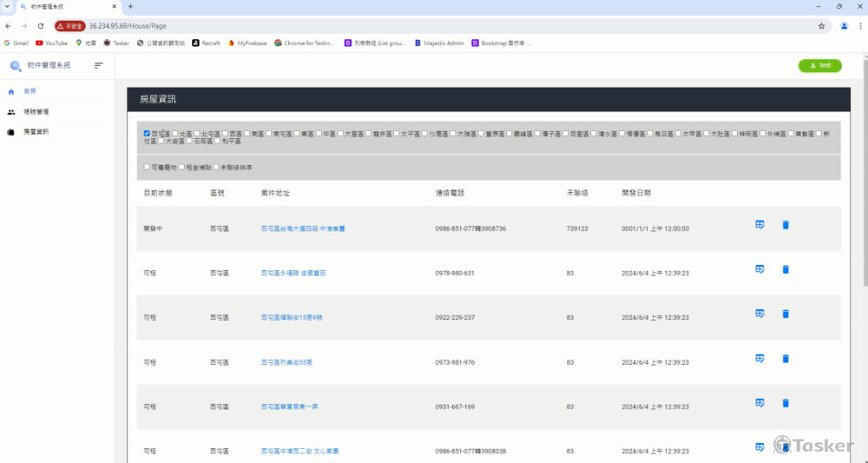The height and width of the screenshot is (463, 868).
Task: Check the 可養寵物 filter checkbox
Action: [x=147, y=167]
